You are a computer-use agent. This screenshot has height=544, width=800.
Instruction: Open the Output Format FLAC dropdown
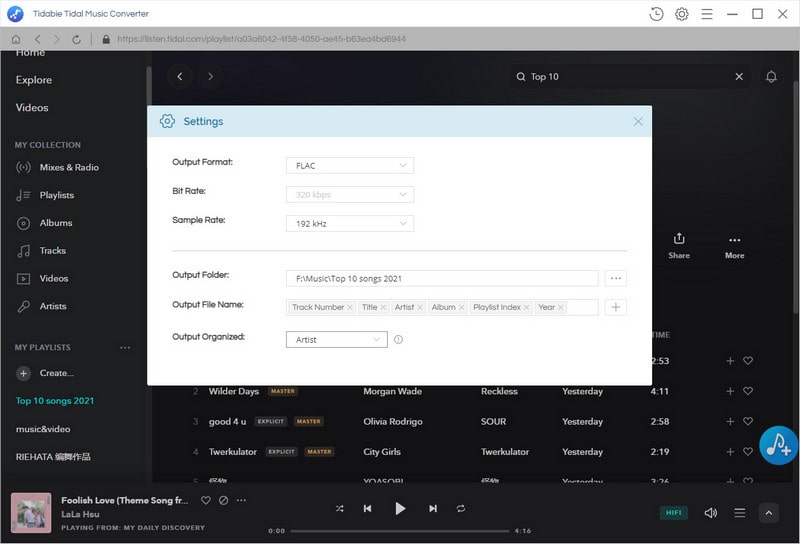pyautogui.click(x=350, y=165)
